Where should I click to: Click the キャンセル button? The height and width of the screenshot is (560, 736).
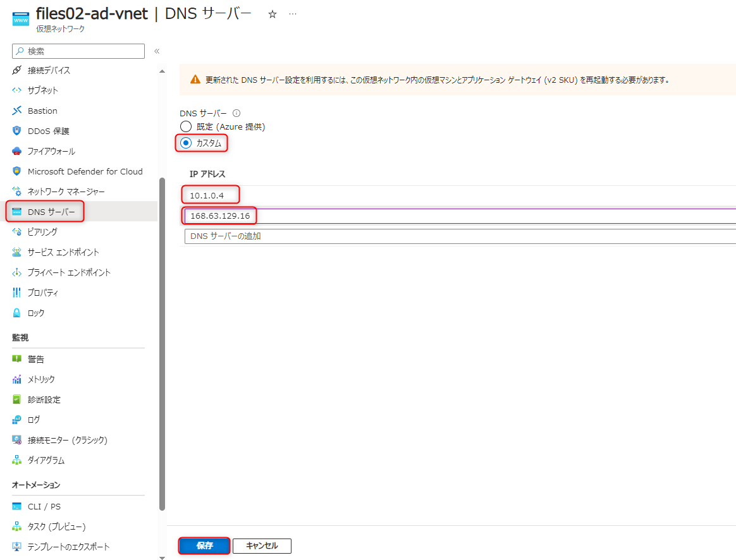click(x=262, y=546)
